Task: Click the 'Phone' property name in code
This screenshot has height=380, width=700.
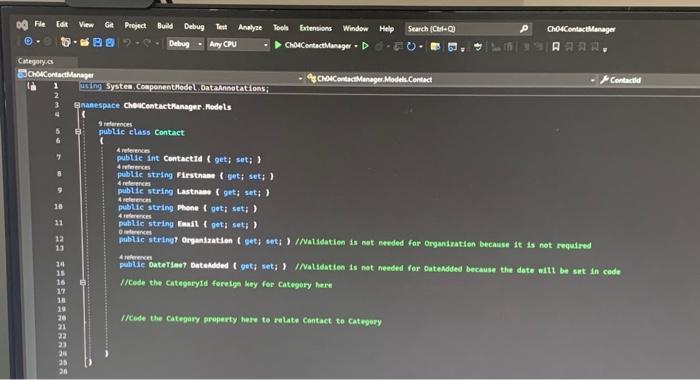Action: click(188, 208)
